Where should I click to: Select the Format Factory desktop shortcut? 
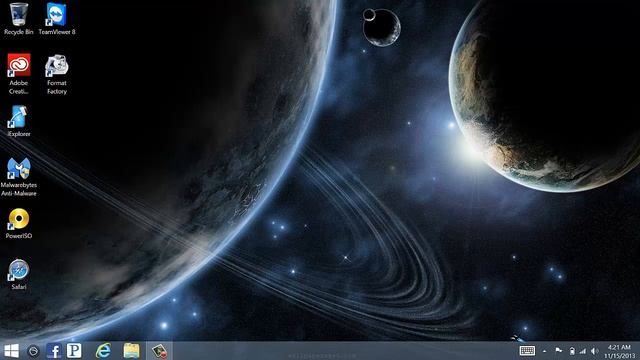(x=57, y=74)
